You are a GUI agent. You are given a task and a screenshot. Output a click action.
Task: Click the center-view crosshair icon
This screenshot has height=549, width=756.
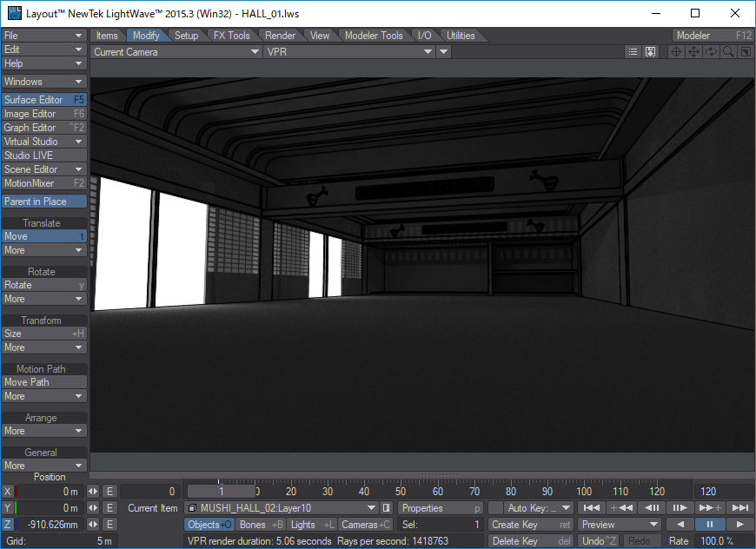tap(676, 51)
